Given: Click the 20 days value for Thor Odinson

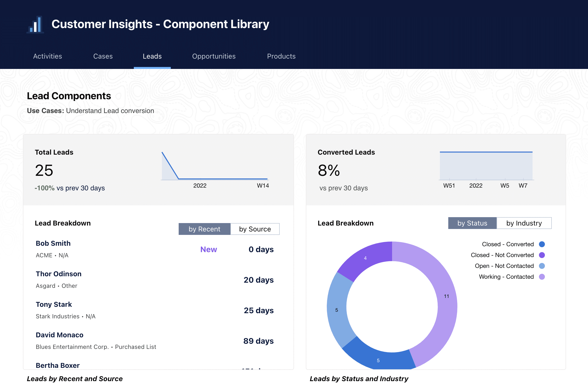Looking at the screenshot, I should pyautogui.click(x=259, y=280).
